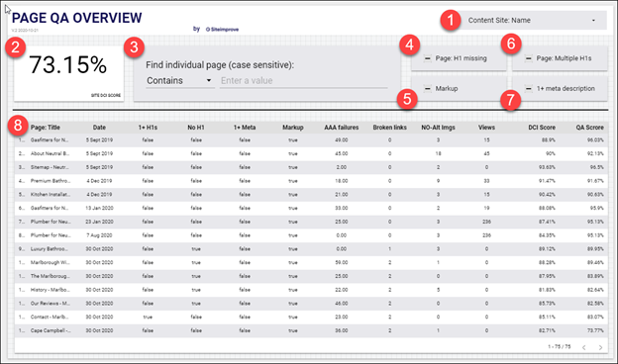Viewport: 618px width, 364px height.
Task: Click the 1 - 75 / 75 pagination text
Action: [x=559, y=346]
